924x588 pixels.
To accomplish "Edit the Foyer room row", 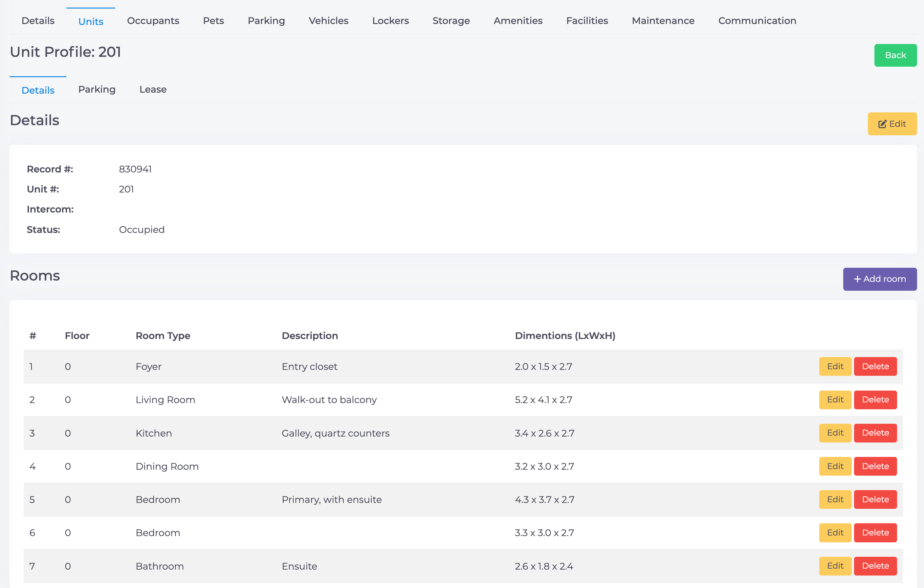I will coord(835,367).
